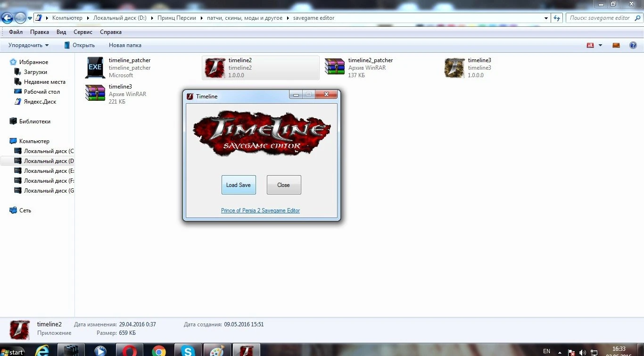The width and height of the screenshot is (644, 356).
Task: Launch Opera from the taskbar
Action: (130, 350)
